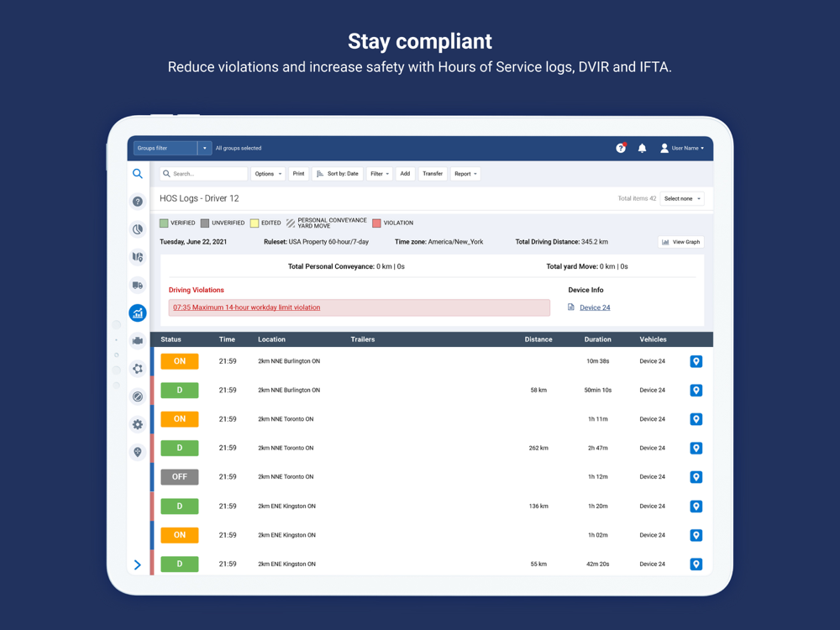Screen dimensions: 840x630
Task: Show map location for the 1h 20m row
Action: click(x=696, y=507)
